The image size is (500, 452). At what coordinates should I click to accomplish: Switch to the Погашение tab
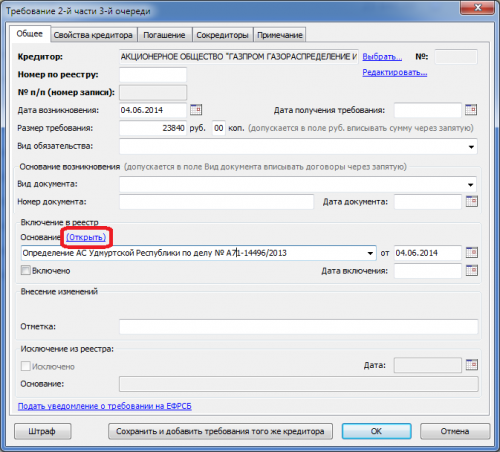[164, 35]
